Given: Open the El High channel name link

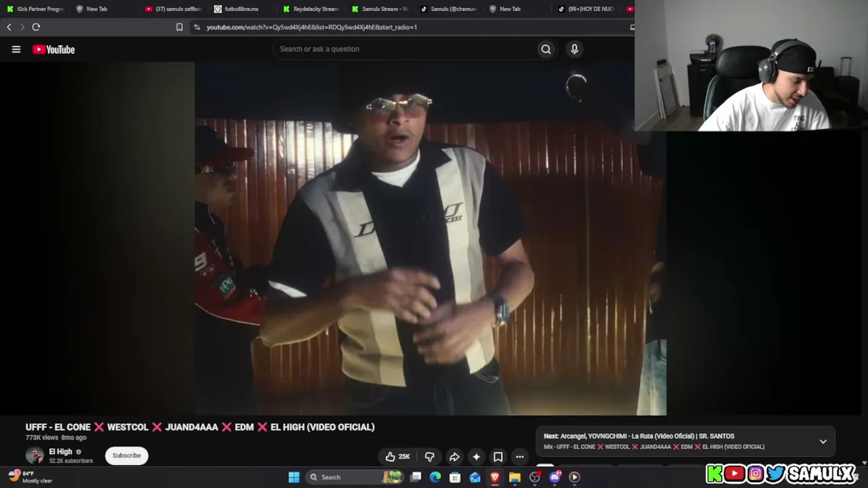Looking at the screenshot, I should point(60,451).
